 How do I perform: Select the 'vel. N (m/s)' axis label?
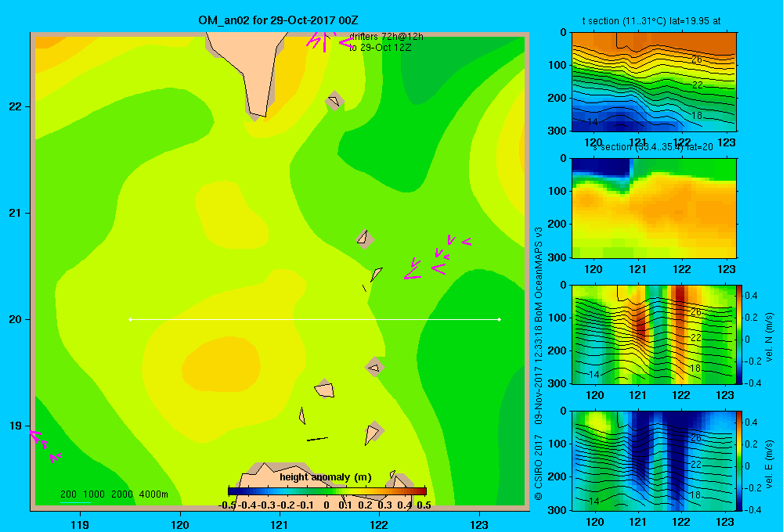coord(770,337)
